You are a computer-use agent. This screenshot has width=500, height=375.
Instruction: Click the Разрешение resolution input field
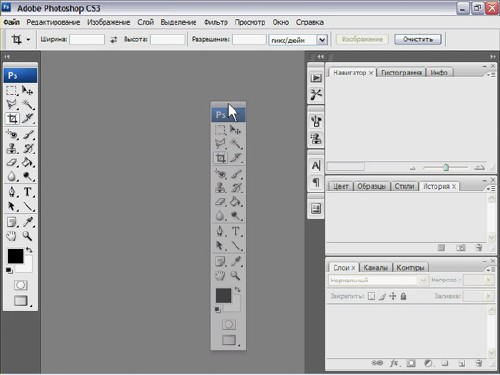click(x=249, y=40)
